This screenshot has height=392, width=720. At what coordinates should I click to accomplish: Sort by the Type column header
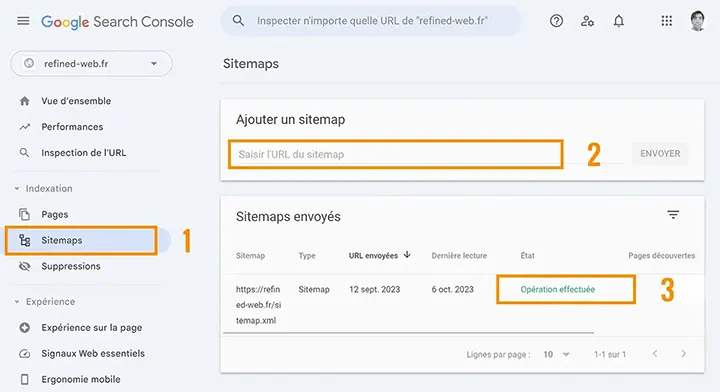tap(307, 255)
